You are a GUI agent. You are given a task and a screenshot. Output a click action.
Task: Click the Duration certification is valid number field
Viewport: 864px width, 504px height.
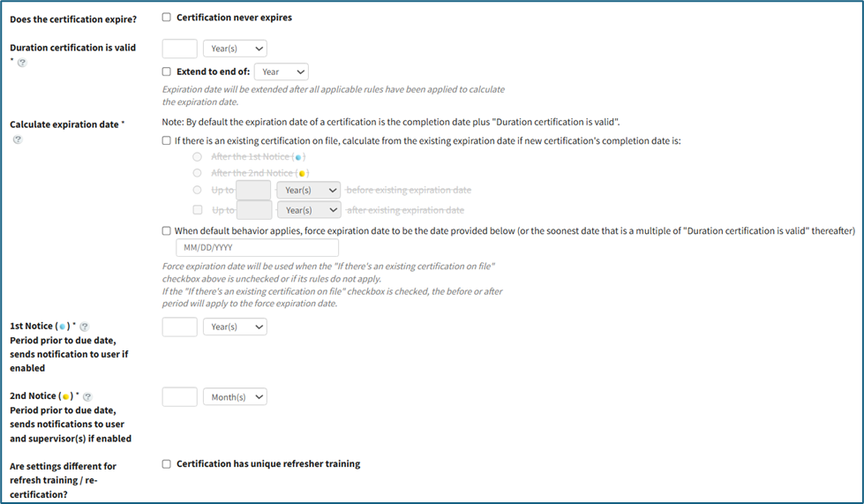180,49
